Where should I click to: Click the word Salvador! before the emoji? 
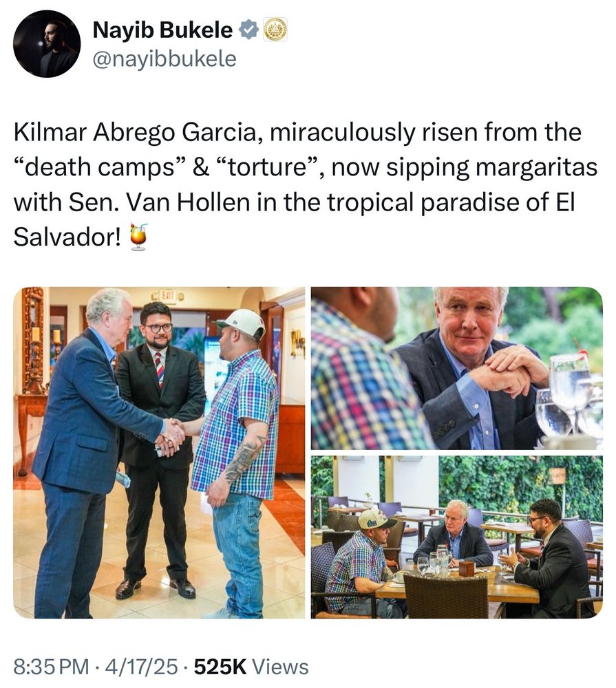coord(67,237)
